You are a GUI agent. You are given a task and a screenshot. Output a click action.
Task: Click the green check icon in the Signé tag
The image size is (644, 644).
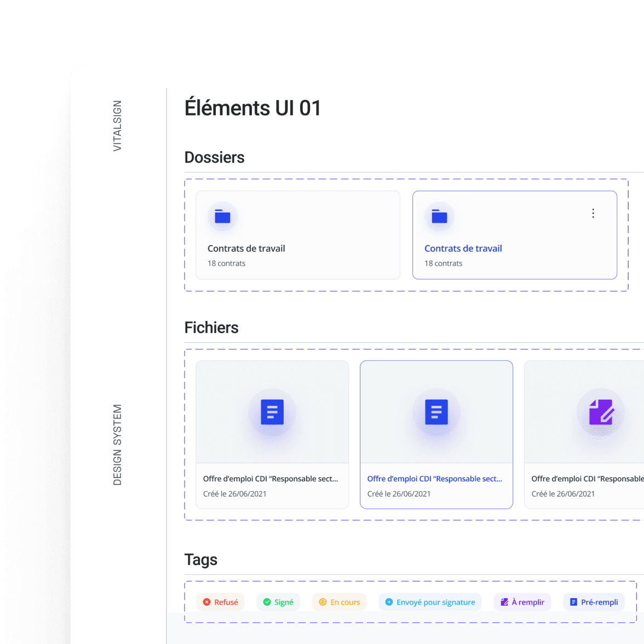(x=267, y=602)
